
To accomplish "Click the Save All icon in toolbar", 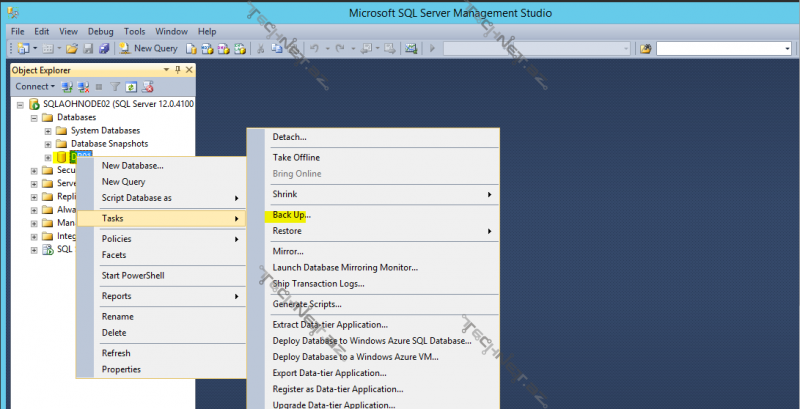I will [102, 48].
